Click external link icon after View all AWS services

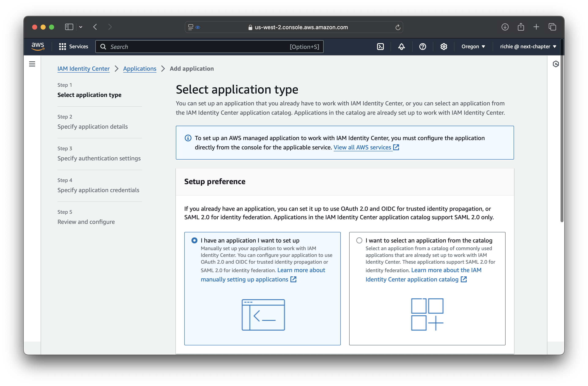pos(396,148)
